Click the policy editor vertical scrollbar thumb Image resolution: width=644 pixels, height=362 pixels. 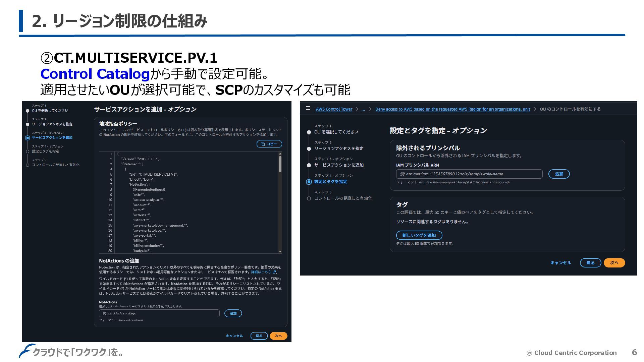(280, 164)
